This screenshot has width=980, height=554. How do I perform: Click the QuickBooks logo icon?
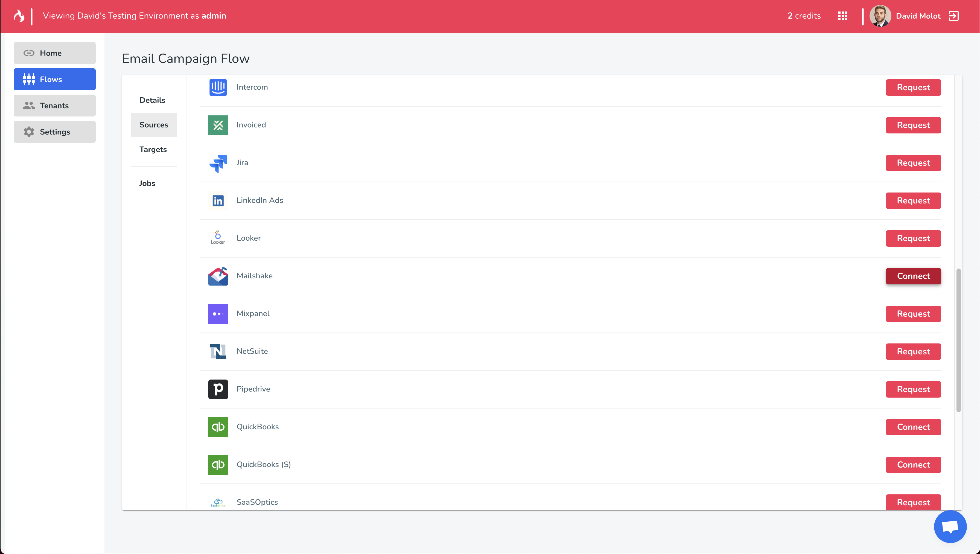218,427
